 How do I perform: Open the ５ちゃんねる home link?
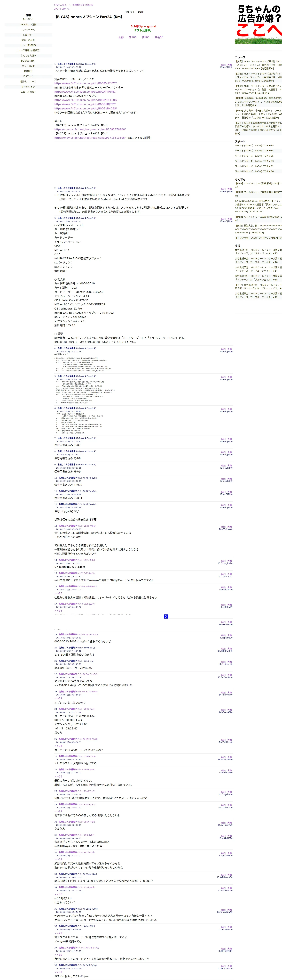coord(60,5)
